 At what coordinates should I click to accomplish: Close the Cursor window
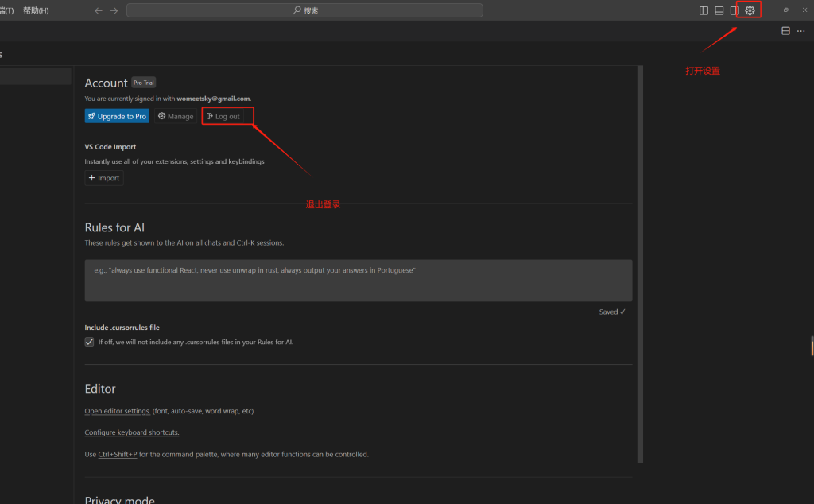point(804,10)
